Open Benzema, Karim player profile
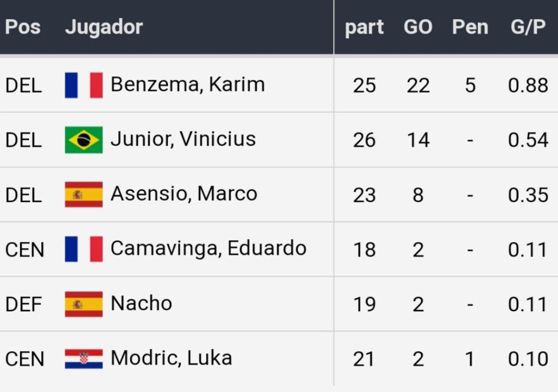Screen dimensions: 558x392 point(187,85)
